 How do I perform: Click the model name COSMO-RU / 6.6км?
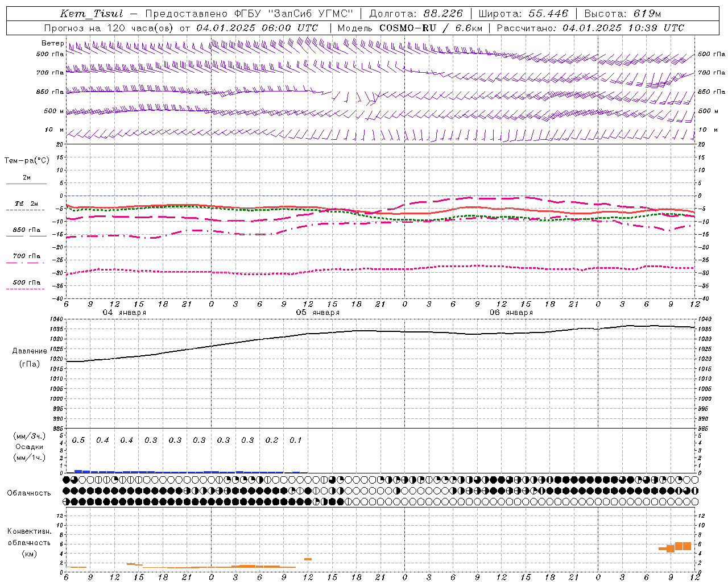431,28
